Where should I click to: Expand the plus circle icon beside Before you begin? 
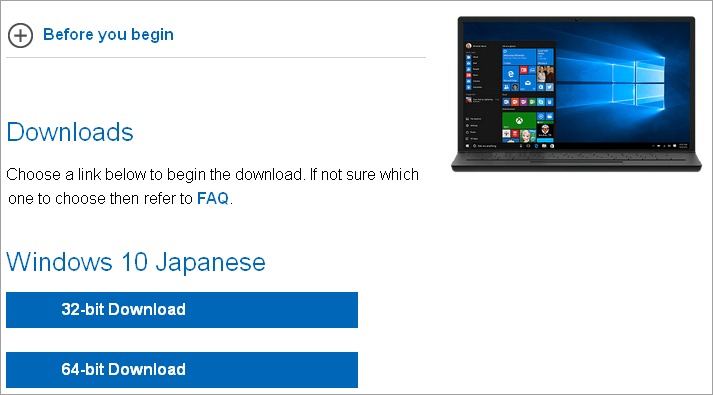tap(20, 35)
